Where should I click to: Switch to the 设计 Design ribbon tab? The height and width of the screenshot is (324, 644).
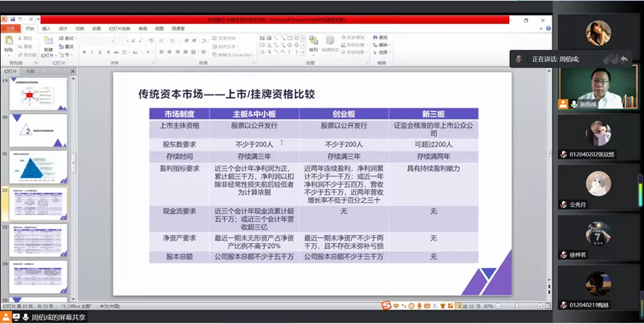pyautogui.click(x=63, y=28)
